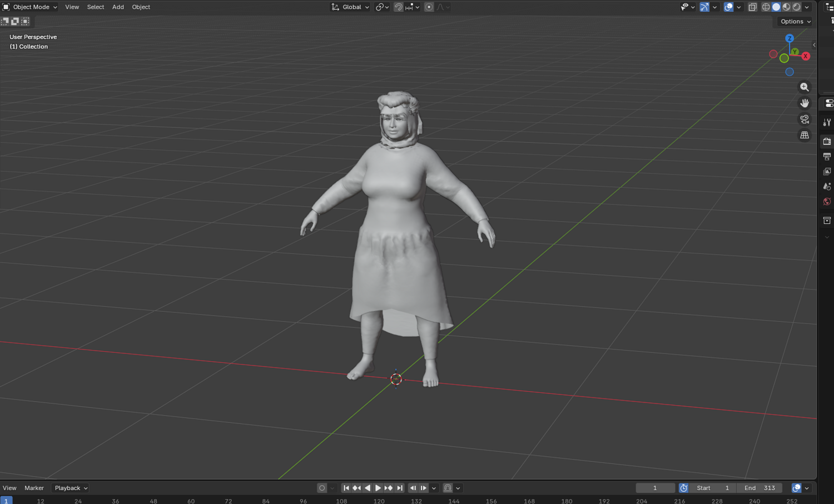Image resolution: width=834 pixels, height=504 pixels.
Task: Toggle viewport overlays button
Action: 728,7
